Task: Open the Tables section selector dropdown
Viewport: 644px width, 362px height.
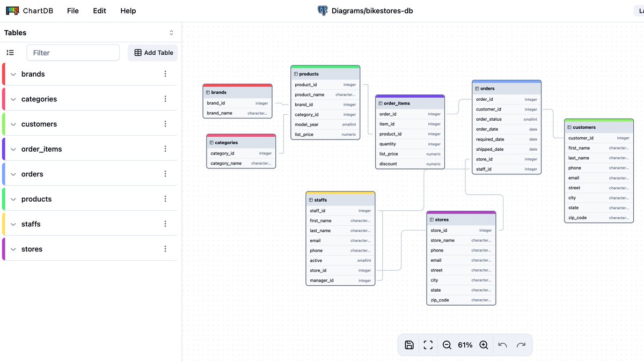Action: (x=172, y=33)
